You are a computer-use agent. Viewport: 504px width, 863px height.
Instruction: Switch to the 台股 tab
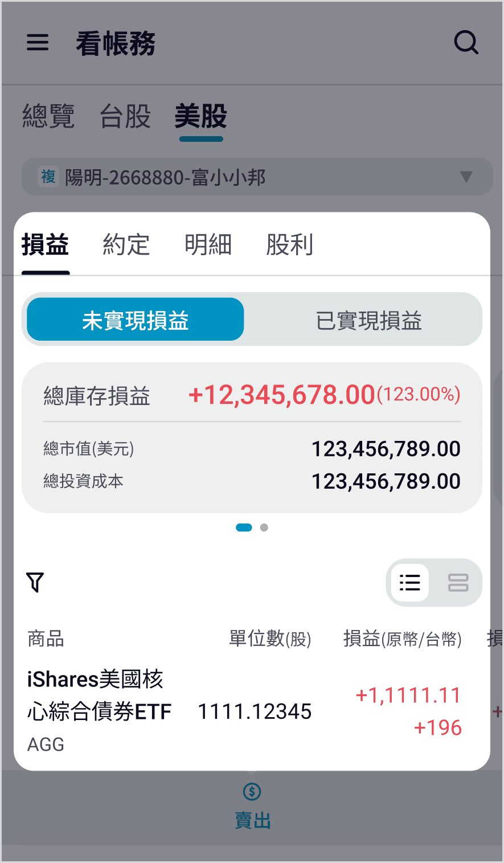(125, 116)
